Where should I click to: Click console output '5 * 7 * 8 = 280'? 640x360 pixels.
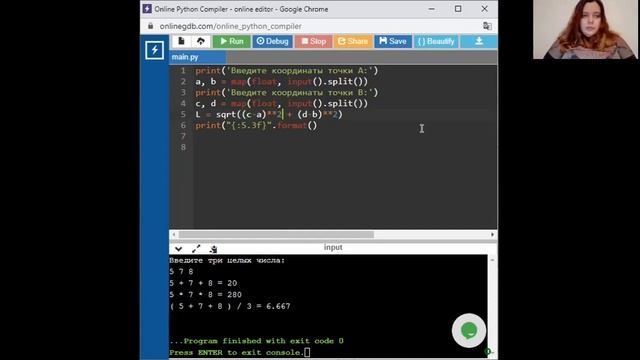(x=205, y=295)
